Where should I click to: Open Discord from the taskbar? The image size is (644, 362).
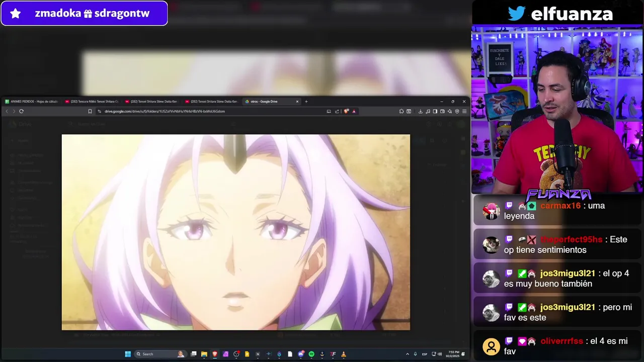(300, 354)
